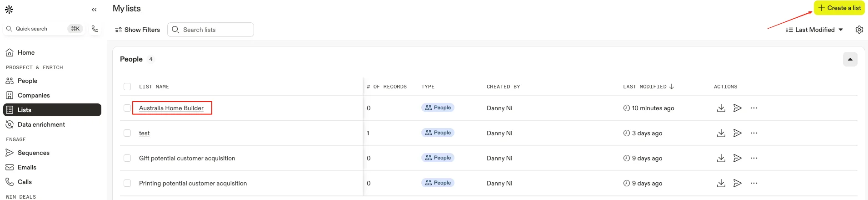Click '3 days ago' timestamp
Image resolution: width=868 pixels, height=200 pixels.
coord(647,133)
